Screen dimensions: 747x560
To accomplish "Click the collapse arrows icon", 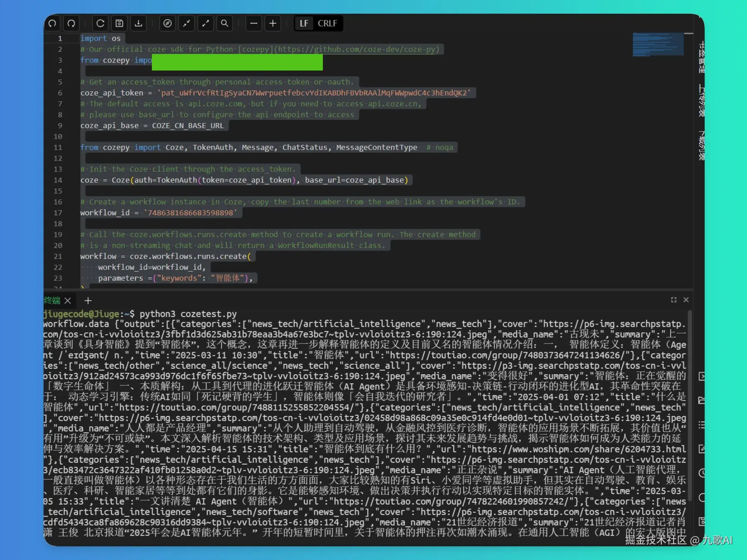I will click(187, 24).
